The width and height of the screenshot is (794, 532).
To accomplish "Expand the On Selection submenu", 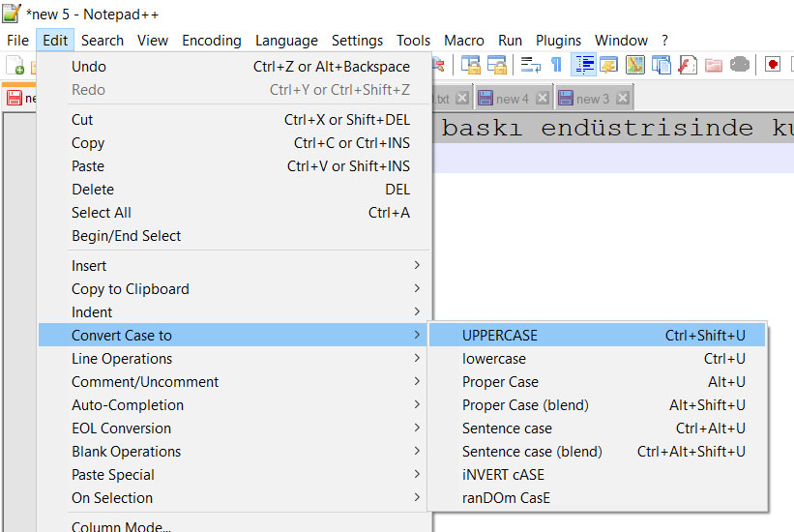I will [x=235, y=498].
